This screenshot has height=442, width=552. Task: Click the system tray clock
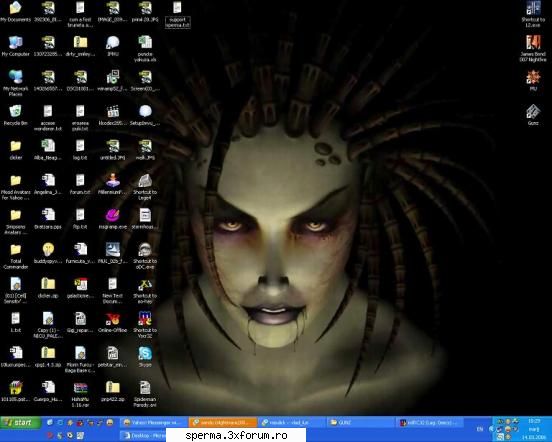pyautogui.click(x=534, y=421)
